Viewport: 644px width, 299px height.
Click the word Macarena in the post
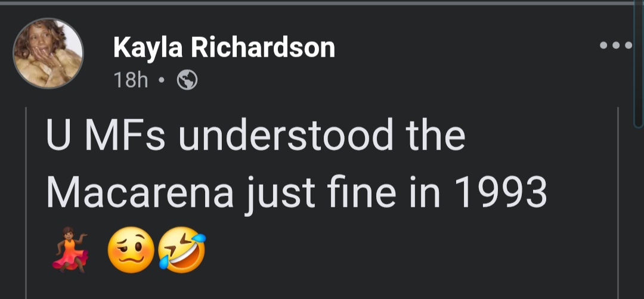click(139, 192)
